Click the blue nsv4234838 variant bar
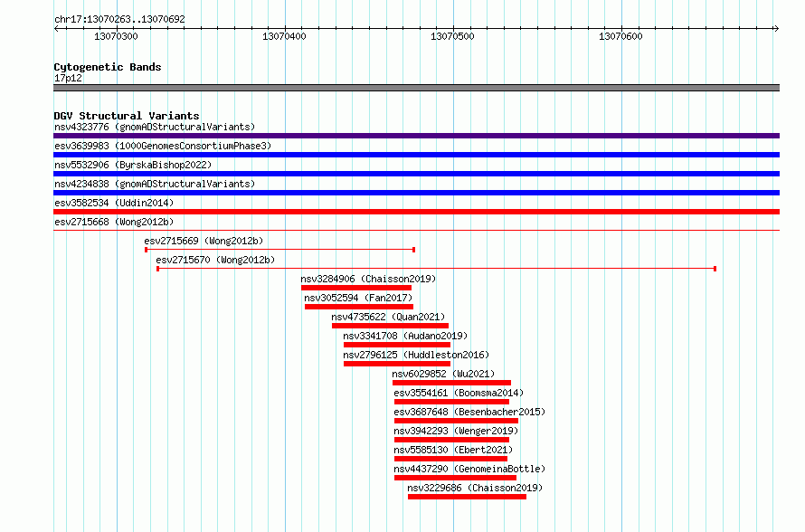This screenshot has width=805, height=532. (x=416, y=193)
